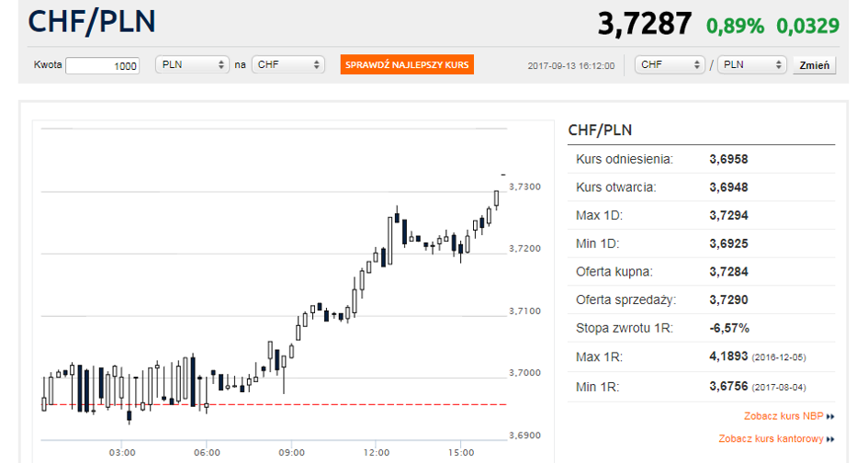Click the Kurs odniesienia row label

625,160
